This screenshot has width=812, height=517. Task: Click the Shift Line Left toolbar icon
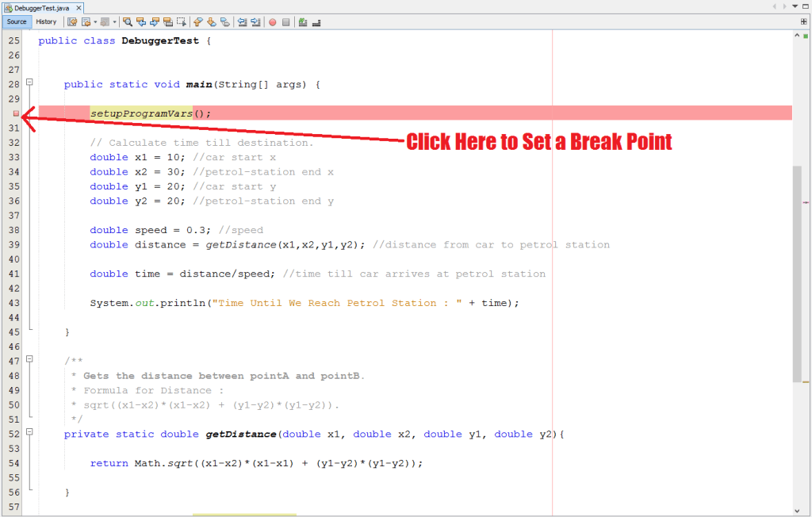click(x=242, y=23)
